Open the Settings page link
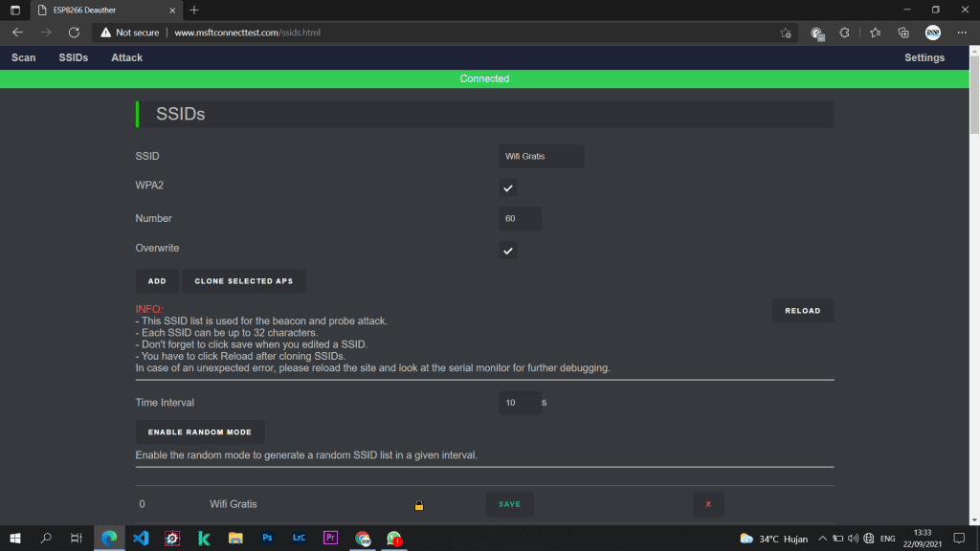 pos(924,58)
